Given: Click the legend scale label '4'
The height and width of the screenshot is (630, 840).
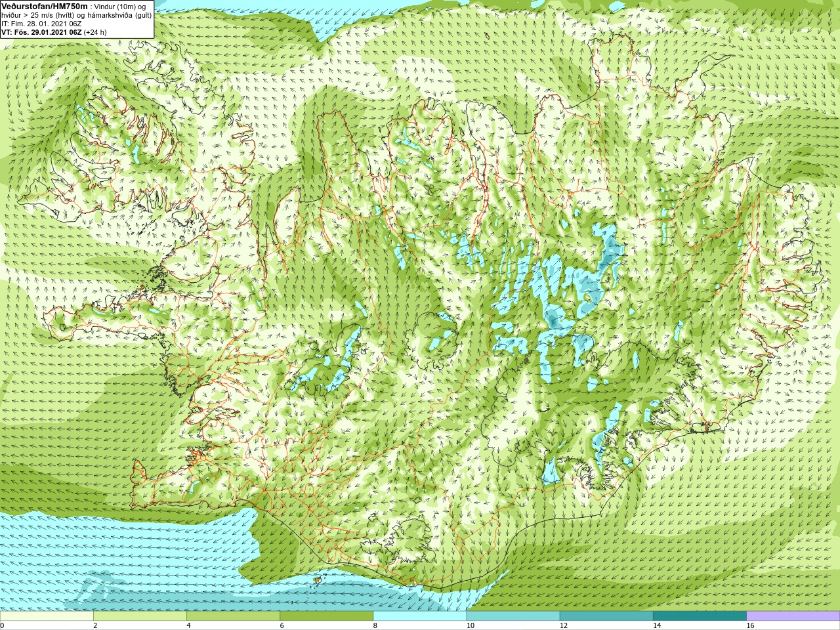Looking at the screenshot, I should (188, 625).
